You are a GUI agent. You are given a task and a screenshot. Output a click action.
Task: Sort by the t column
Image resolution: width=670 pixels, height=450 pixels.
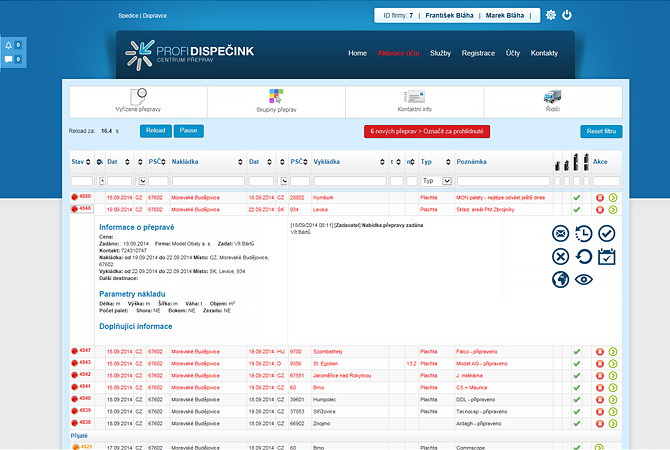(396, 162)
